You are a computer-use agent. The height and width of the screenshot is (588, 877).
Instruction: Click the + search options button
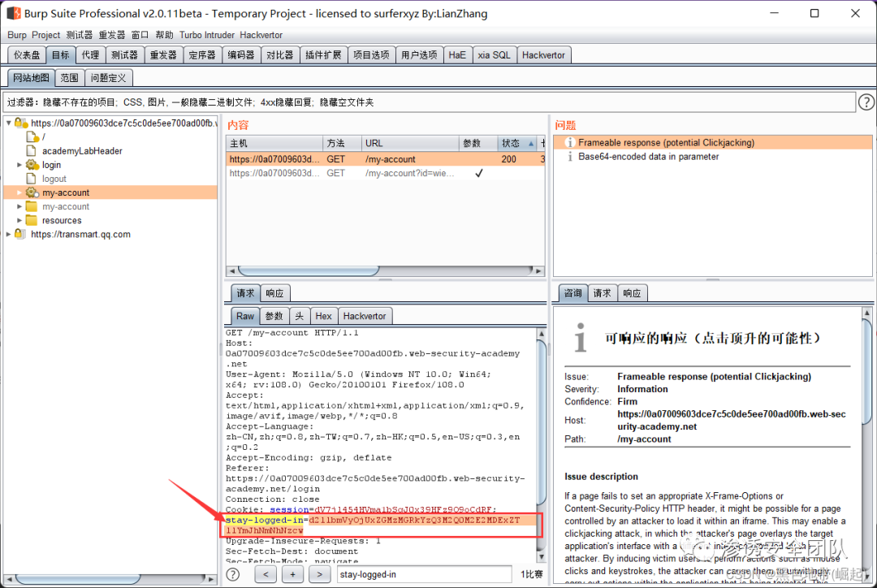click(x=292, y=574)
